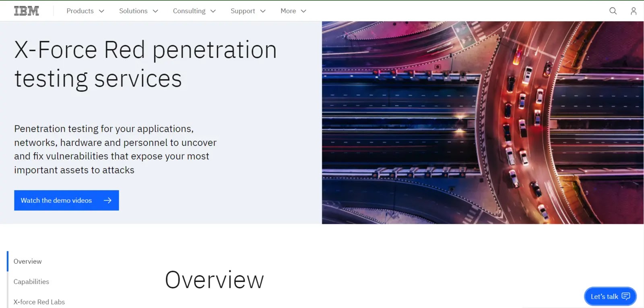Watch the demo videos
Screen dimensions: 644x308
coord(66,200)
